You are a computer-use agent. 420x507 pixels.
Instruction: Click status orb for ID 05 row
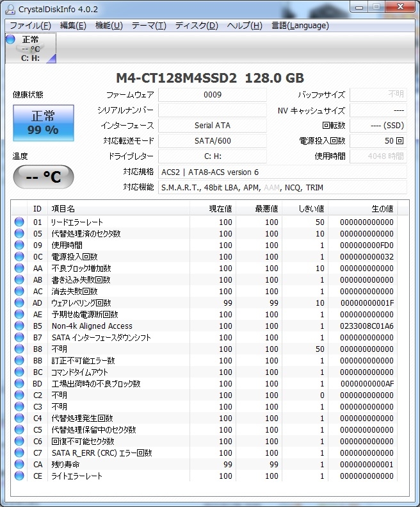click(19, 233)
